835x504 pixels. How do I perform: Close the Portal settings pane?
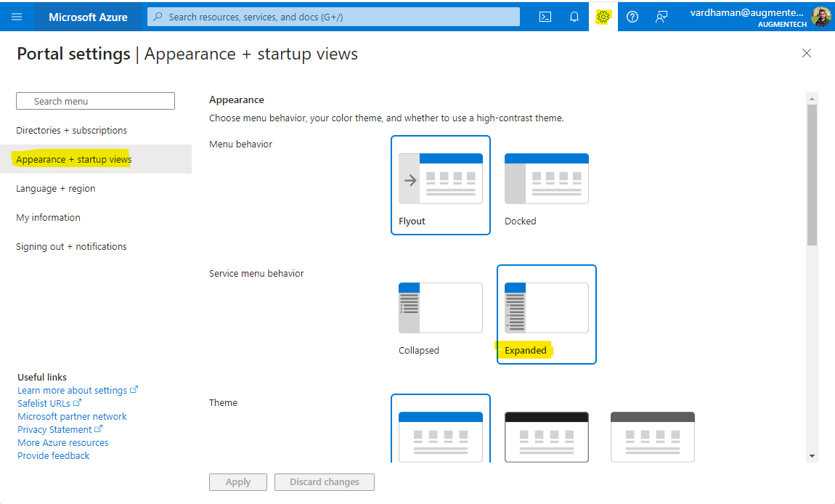coord(806,53)
